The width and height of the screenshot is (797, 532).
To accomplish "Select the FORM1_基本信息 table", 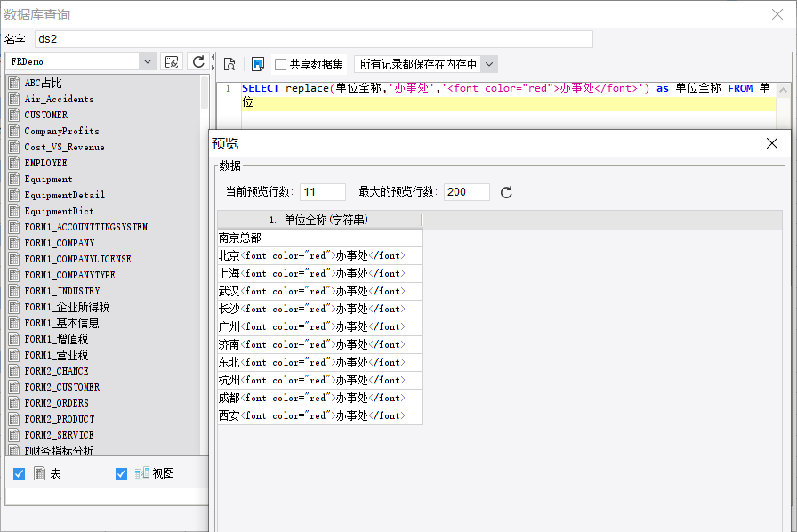I will click(x=104, y=324).
